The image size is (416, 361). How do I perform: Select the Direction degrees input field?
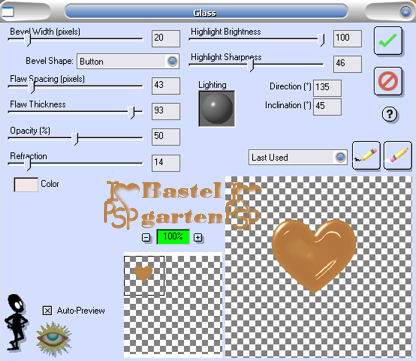pyautogui.click(x=327, y=88)
